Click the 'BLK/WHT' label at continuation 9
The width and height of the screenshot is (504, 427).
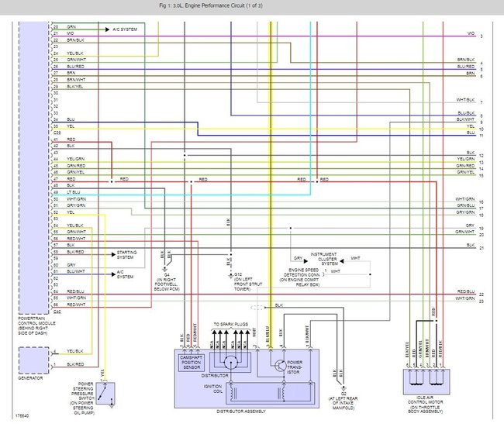466,119
